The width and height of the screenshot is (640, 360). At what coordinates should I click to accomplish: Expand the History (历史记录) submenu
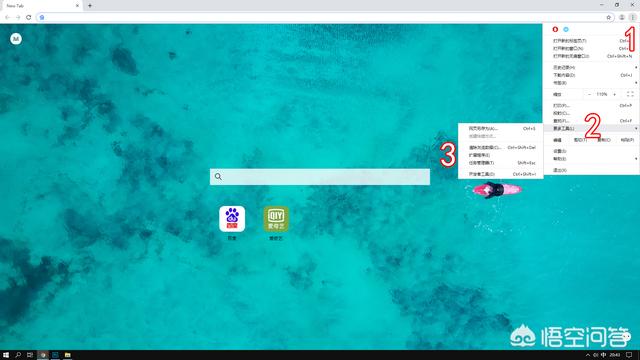pyautogui.click(x=591, y=67)
